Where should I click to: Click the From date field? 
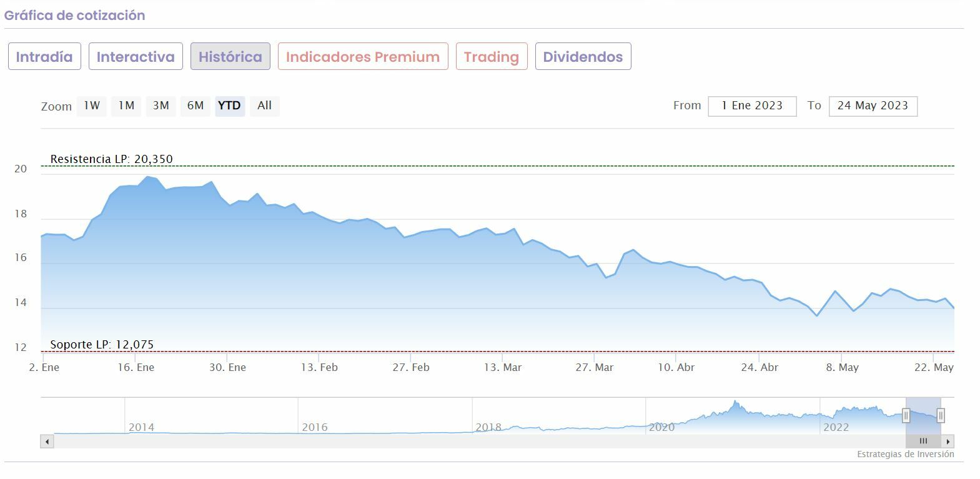[x=752, y=106]
